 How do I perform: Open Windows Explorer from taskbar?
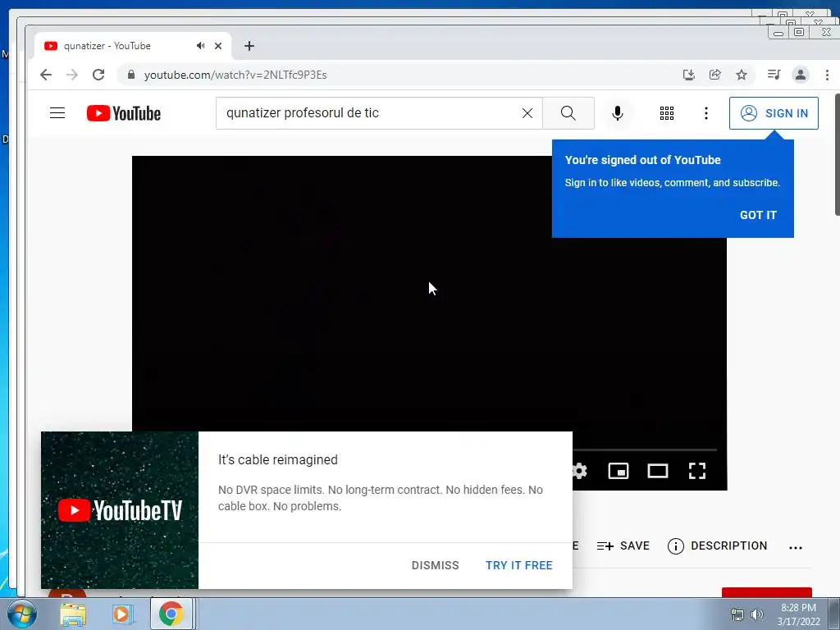coord(73,614)
